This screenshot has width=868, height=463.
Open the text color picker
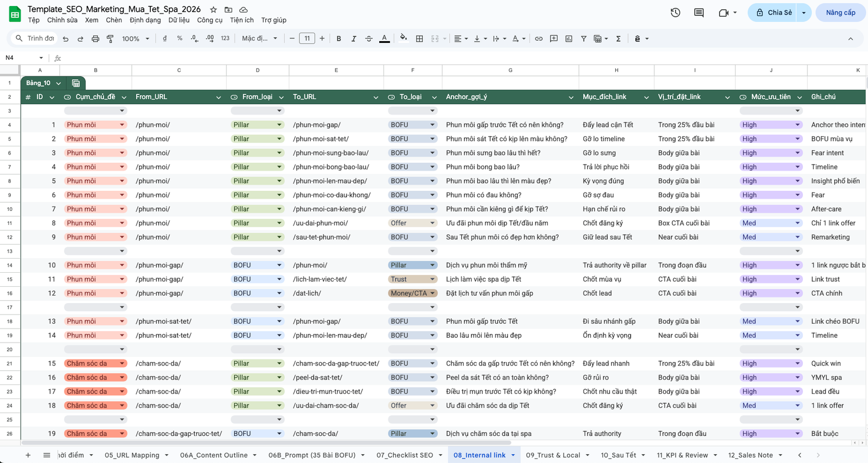(384, 38)
